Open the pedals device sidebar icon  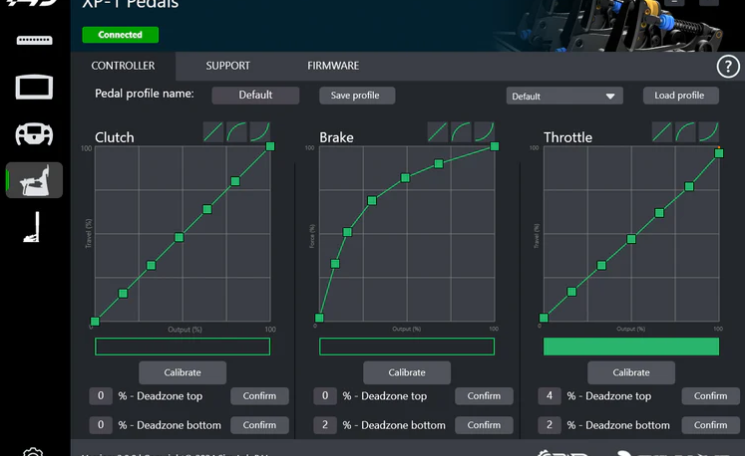[x=35, y=180]
